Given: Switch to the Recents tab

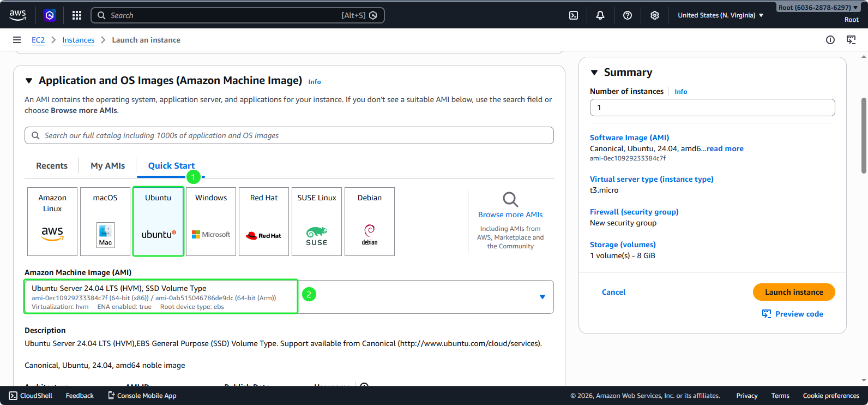Looking at the screenshot, I should point(52,166).
